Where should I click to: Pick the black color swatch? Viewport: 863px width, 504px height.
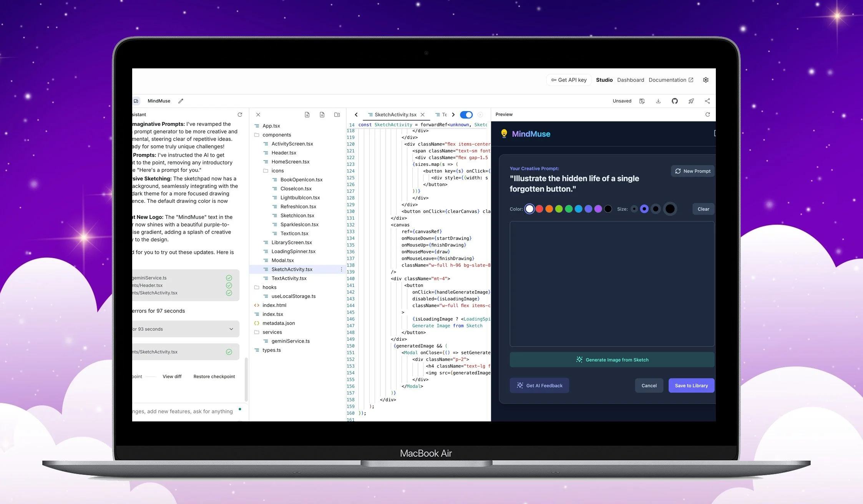click(x=608, y=209)
